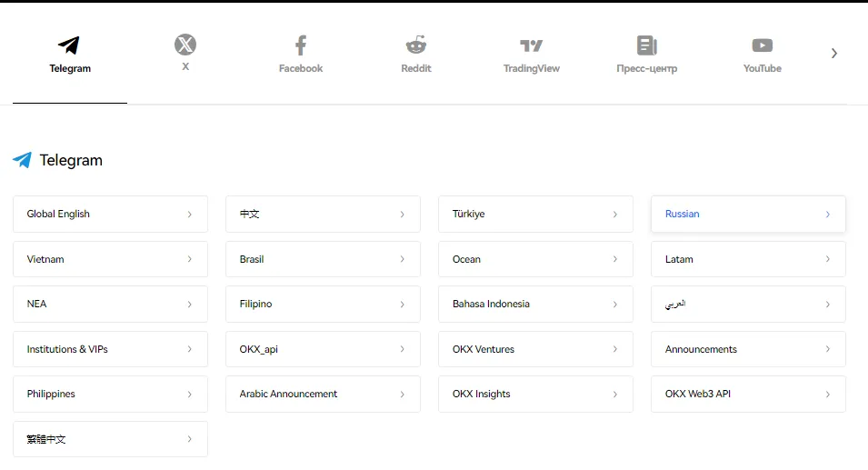Open the Reddit alien icon

416,45
